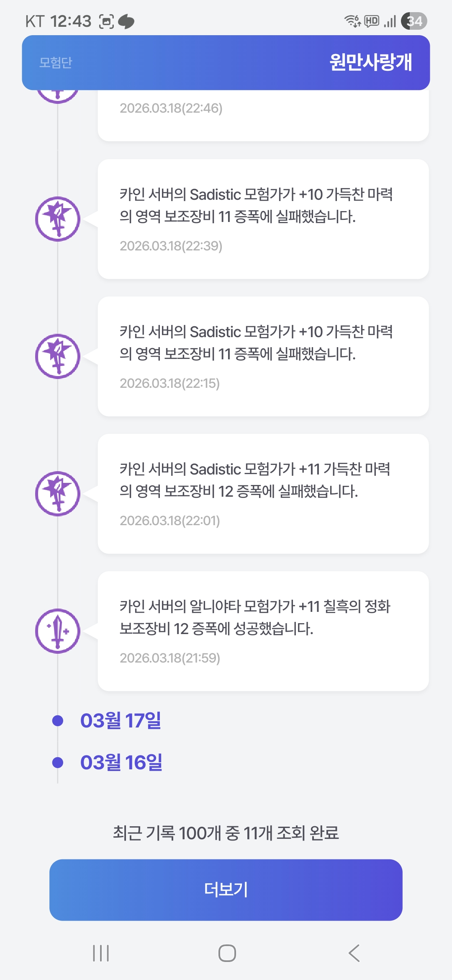Tap bullet marker beside 03월 16일

(58, 763)
